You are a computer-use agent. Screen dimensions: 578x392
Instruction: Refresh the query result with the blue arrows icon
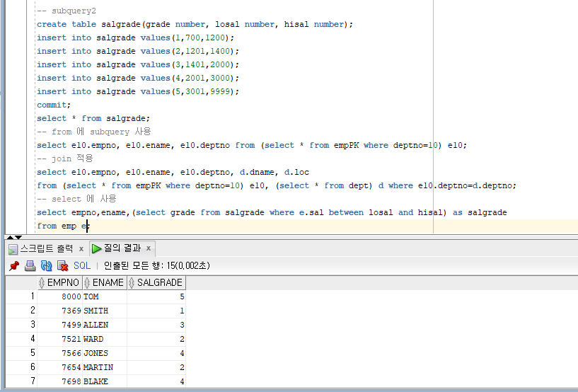(x=46, y=266)
